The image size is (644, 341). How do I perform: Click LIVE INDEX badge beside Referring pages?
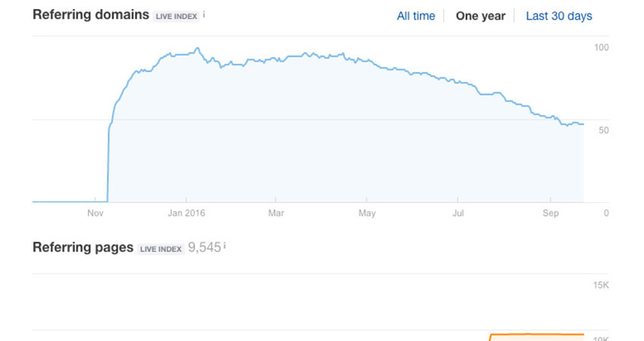click(x=161, y=249)
